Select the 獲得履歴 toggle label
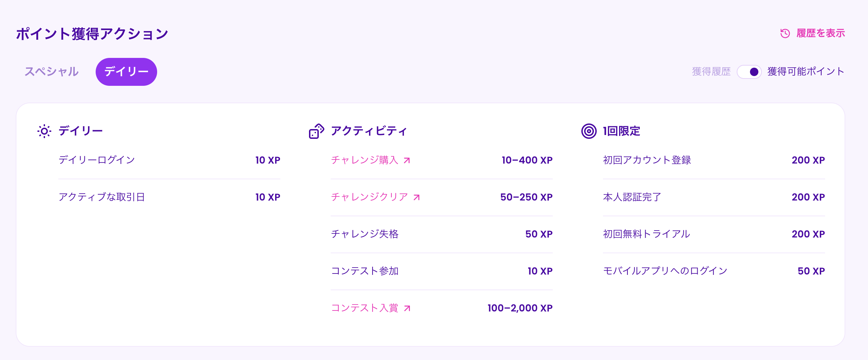868x360 pixels. pos(711,72)
